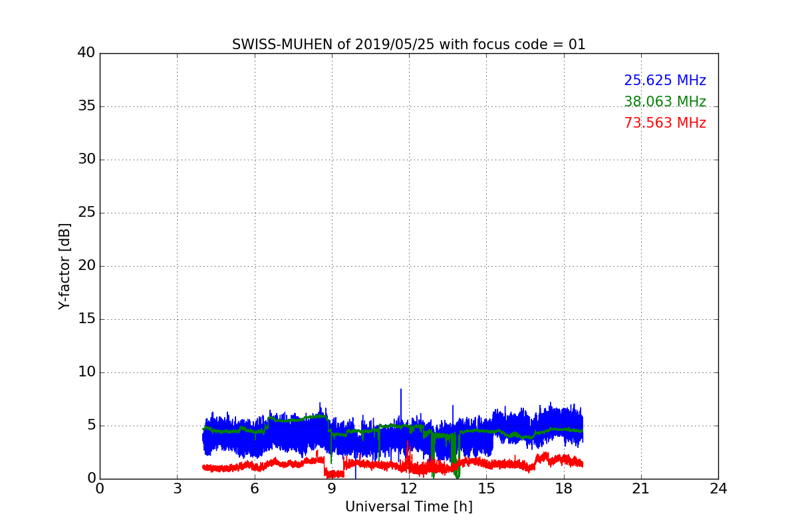Click the 38.063 MHz green legend label

pyautogui.click(x=665, y=102)
